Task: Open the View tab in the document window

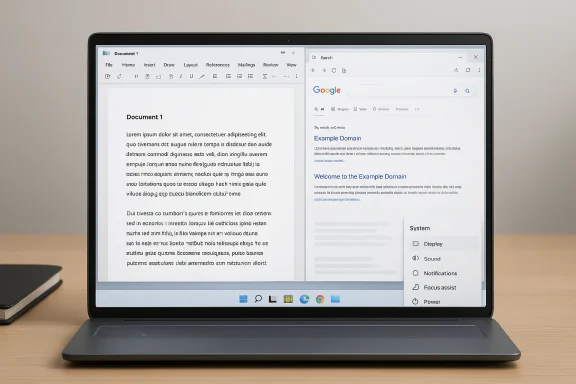Action: click(x=291, y=65)
